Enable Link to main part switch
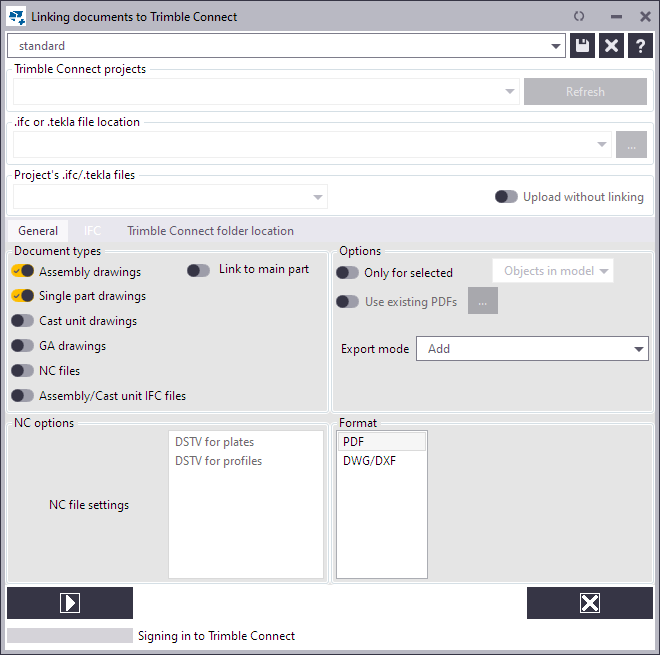Screen dimensions: 660x655 point(198,271)
